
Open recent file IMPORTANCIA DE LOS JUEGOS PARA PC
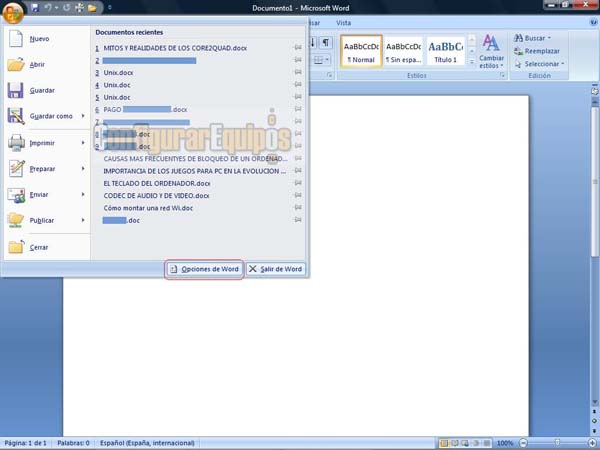pyautogui.click(x=195, y=171)
